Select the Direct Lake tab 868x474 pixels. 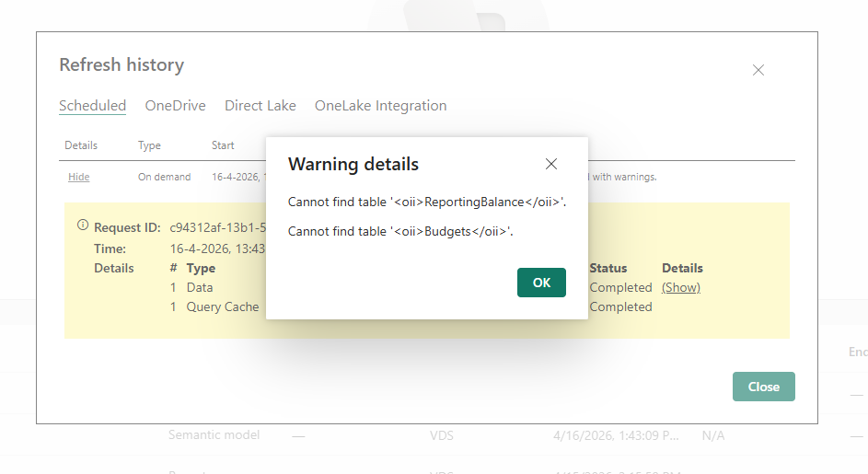pyautogui.click(x=260, y=106)
